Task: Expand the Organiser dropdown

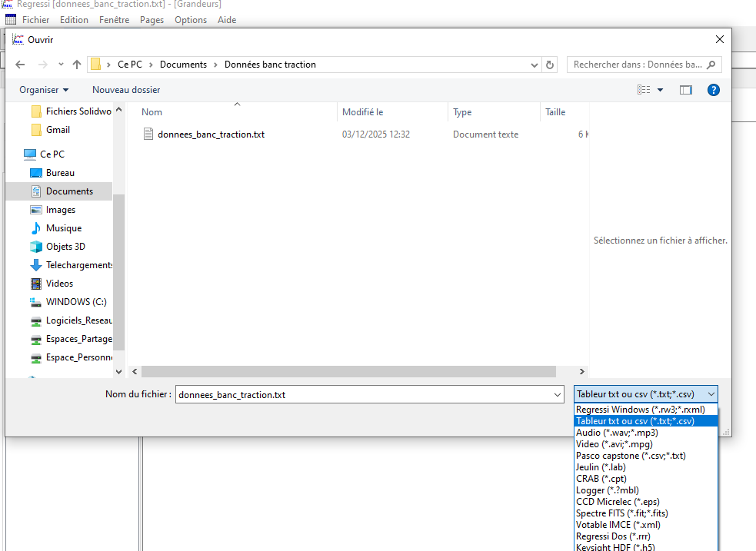Action: 44,90
